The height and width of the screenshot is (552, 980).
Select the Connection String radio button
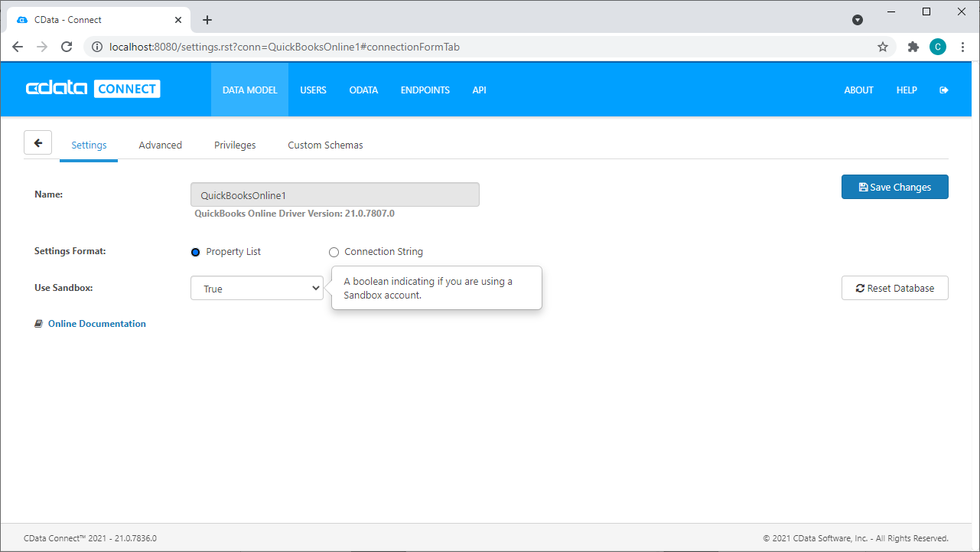pyautogui.click(x=334, y=252)
